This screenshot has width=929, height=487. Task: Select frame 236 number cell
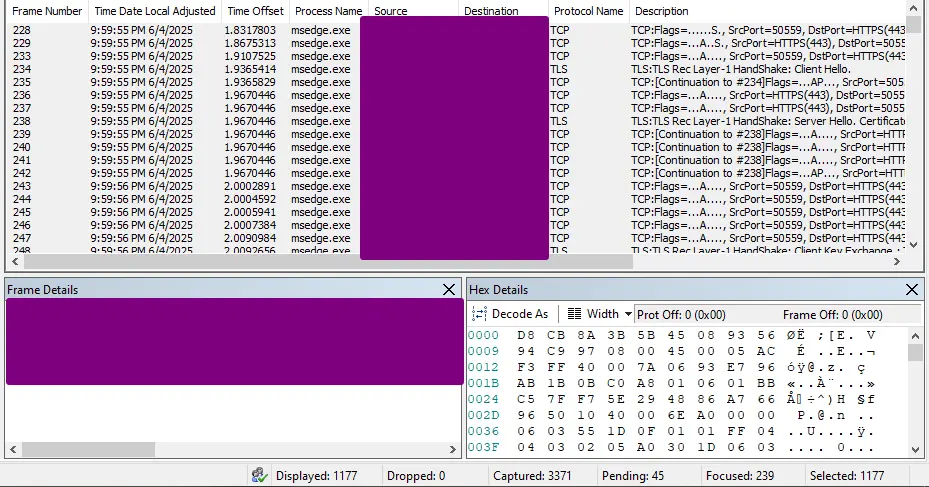(x=22, y=95)
